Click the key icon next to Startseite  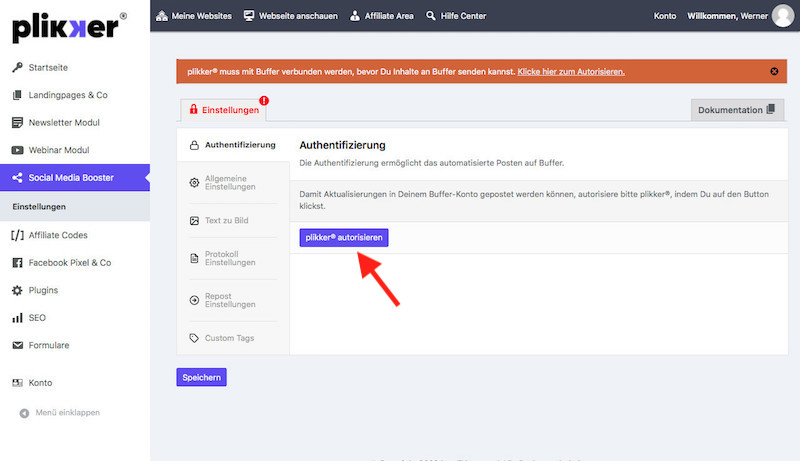coord(18,67)
